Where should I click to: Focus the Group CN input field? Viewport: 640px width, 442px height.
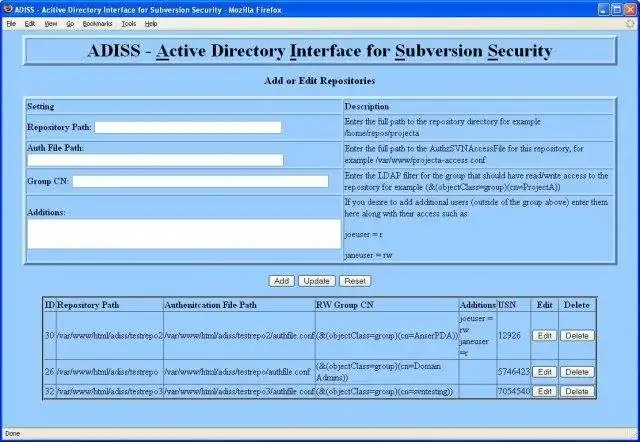click(200, 181)
